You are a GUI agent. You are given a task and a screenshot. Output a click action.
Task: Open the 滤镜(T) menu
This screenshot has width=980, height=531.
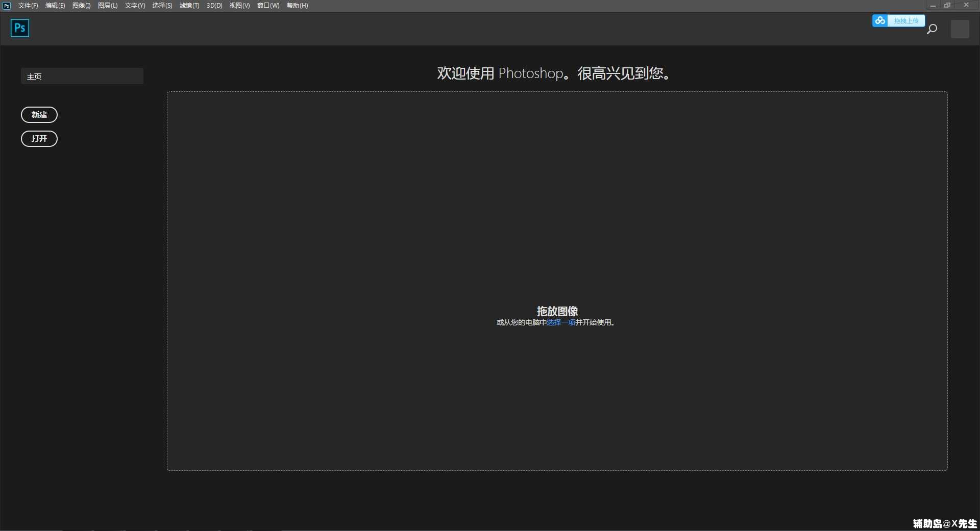pyautogui.click(x=189, y=6)
